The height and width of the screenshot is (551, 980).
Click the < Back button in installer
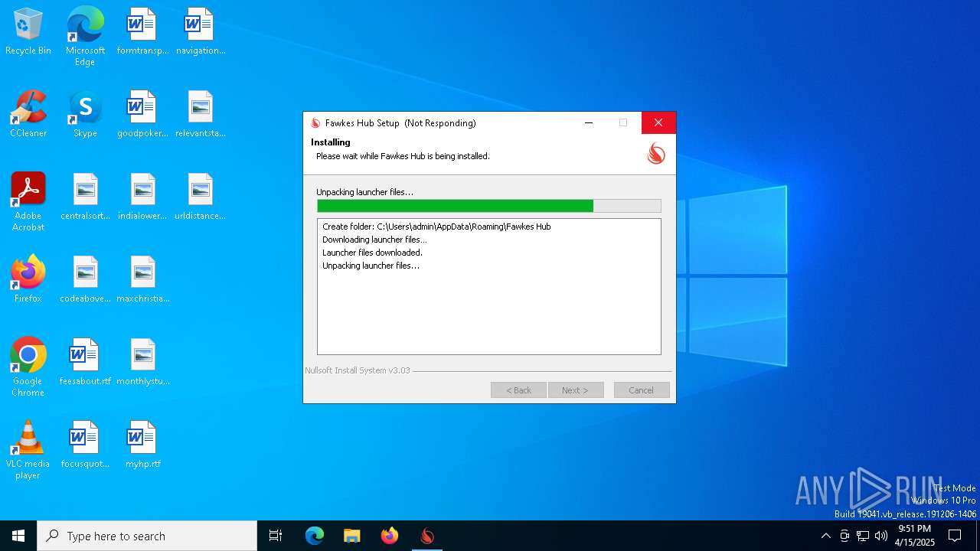coord(518,390)
